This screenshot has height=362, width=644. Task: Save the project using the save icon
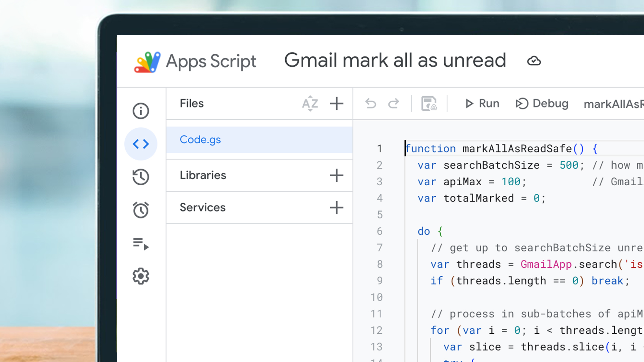click(x=429, y=104)
